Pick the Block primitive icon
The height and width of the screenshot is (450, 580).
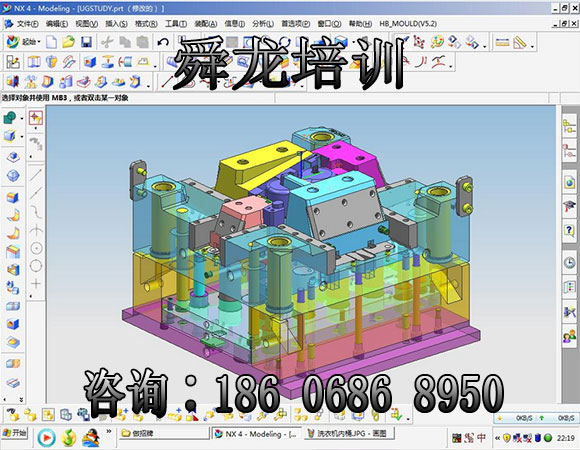[x=90, y=62]
